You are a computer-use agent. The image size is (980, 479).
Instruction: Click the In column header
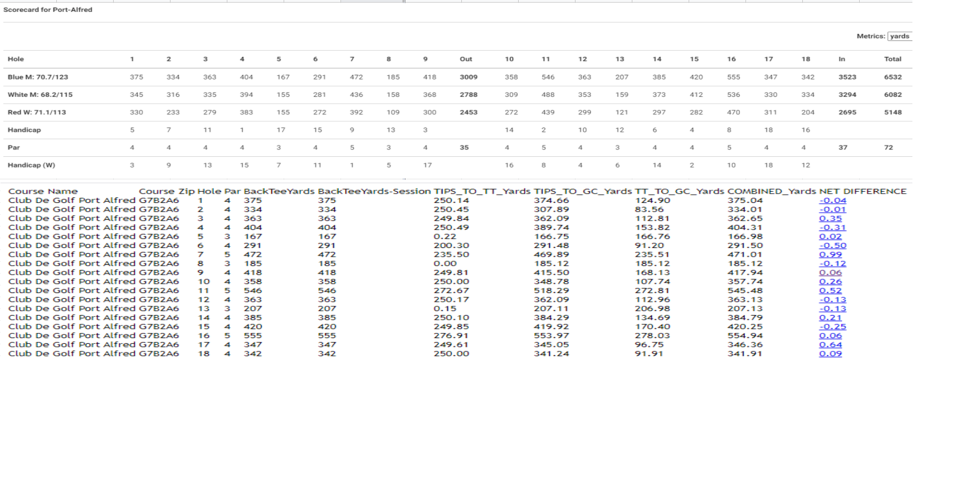tap(842, 59)
